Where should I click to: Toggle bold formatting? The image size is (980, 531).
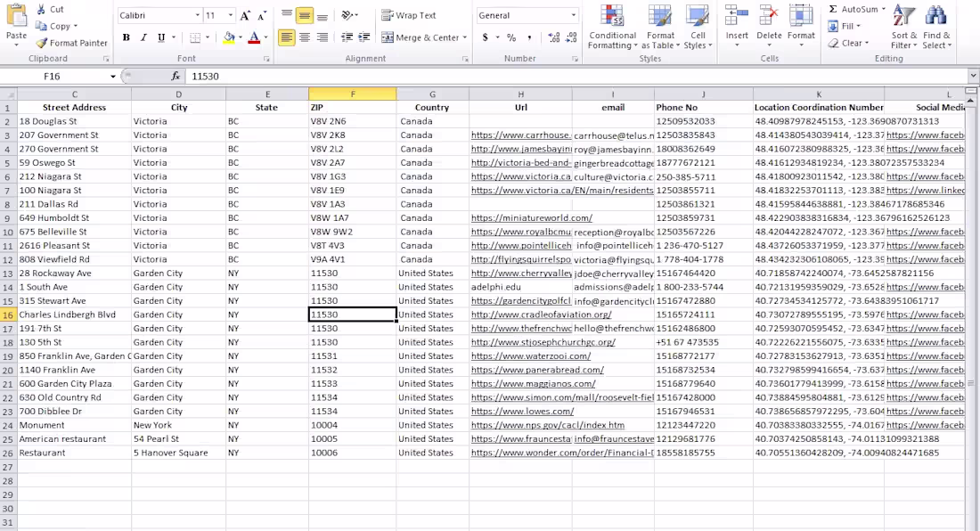[126, 38]
